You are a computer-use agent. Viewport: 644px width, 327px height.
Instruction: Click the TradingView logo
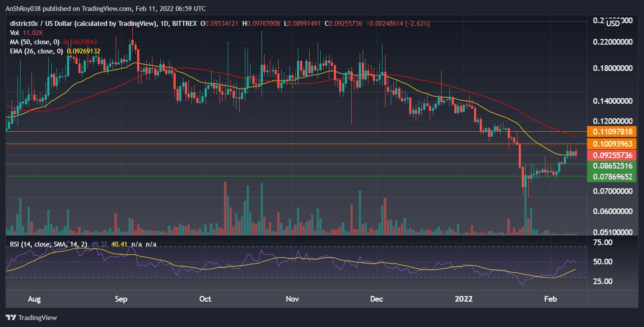(31, 318)
